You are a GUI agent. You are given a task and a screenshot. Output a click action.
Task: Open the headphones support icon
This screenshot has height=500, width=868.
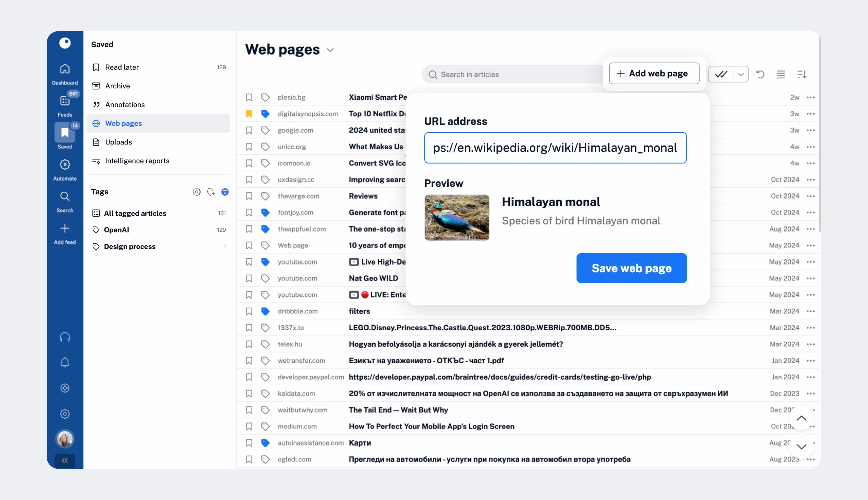[x=65, y=337]
